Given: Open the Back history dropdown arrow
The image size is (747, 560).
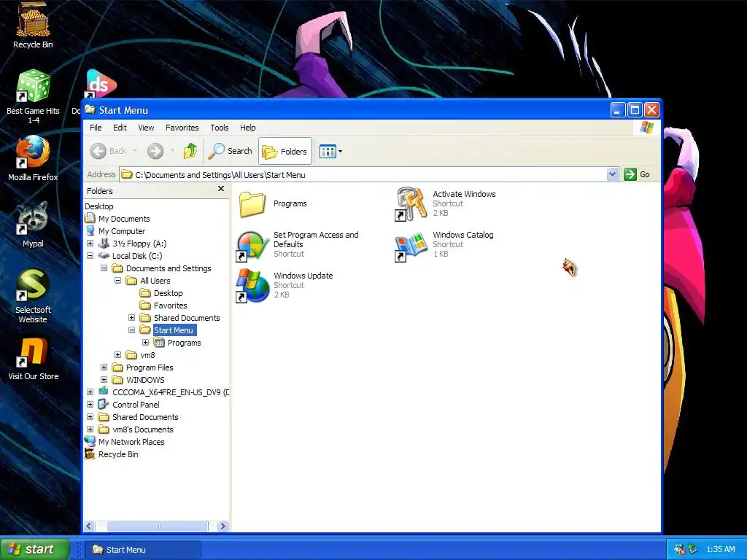Looking at the screenshot, I should [x=135, y=151].
